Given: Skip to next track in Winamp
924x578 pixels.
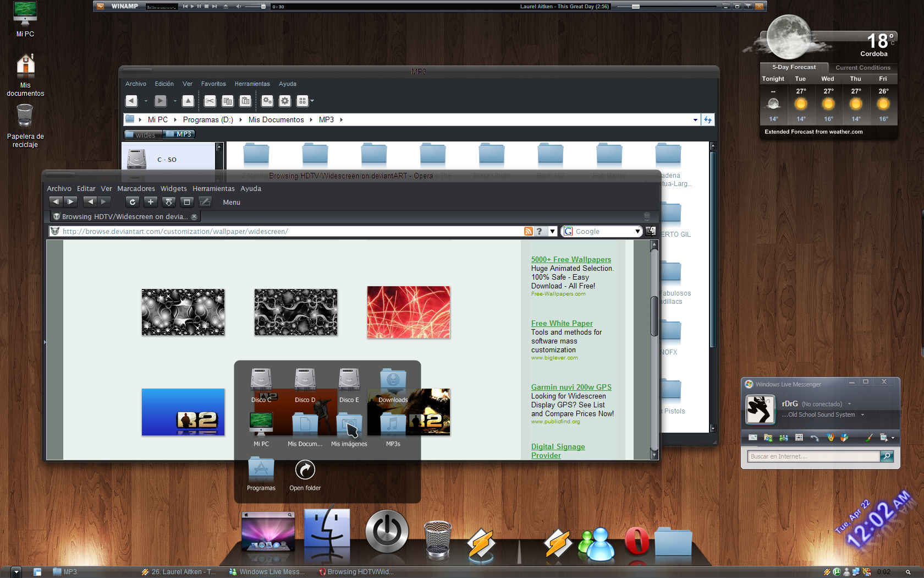Looking at the screenshot, I should pyautogui.click(x=215, y=6).
